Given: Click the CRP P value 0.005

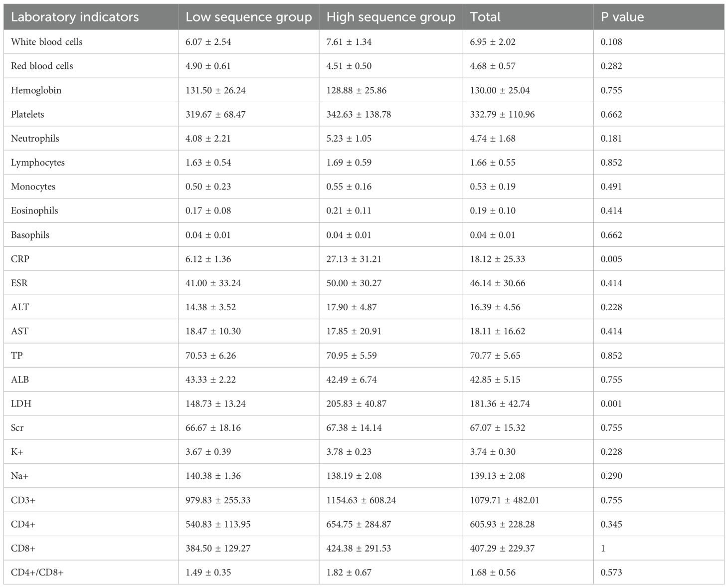Looking at the screenshot, I should coord(611,259).
